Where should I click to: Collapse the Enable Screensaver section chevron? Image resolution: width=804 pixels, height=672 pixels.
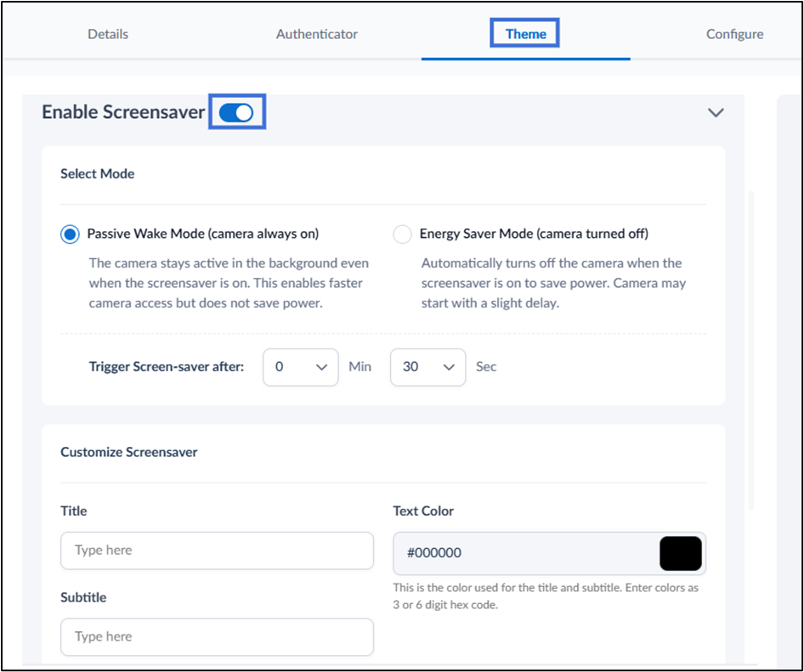pyautogui.click(x=716, y=112)
